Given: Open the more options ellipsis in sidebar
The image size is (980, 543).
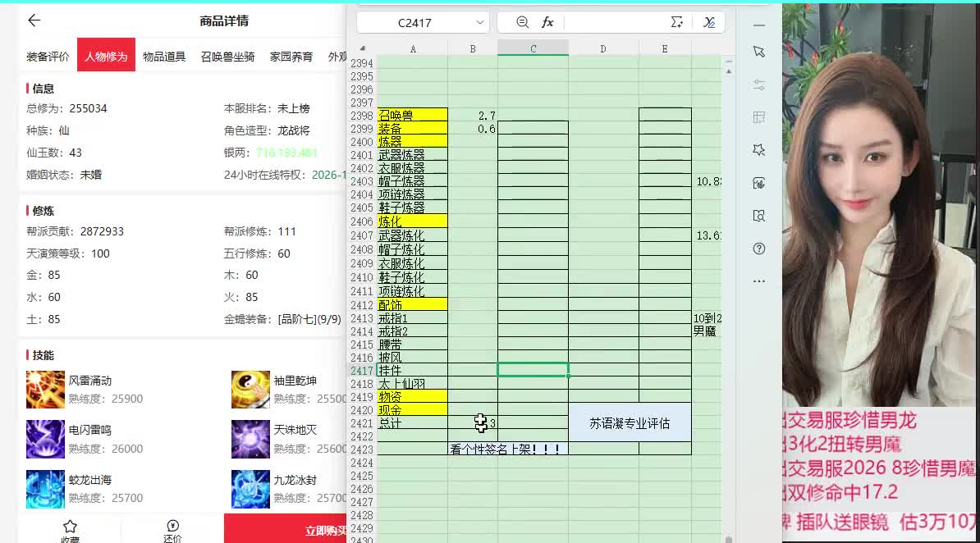Looking at the screenshot, I should [x=758, y=281].
